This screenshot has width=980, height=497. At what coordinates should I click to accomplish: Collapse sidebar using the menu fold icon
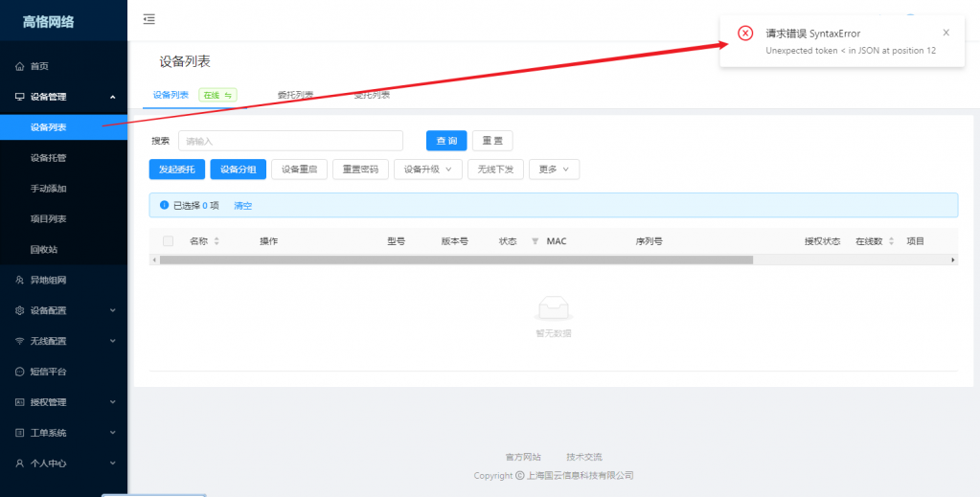[x=148, y=19]
